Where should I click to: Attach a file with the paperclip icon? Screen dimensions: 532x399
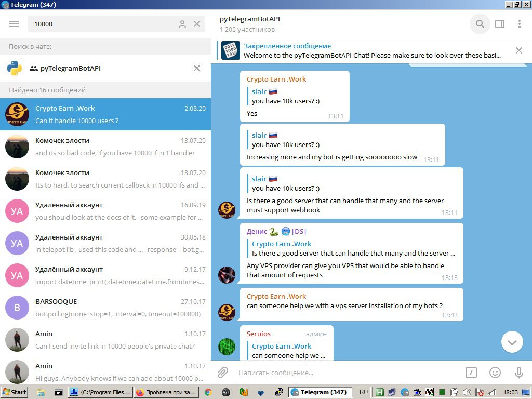click(x=223, y=373)
